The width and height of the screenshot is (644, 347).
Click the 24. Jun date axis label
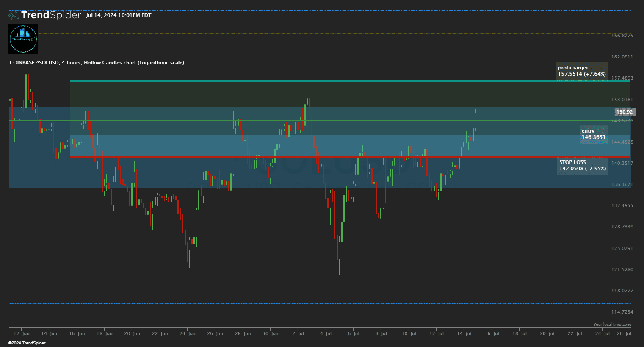coord(187,334)
